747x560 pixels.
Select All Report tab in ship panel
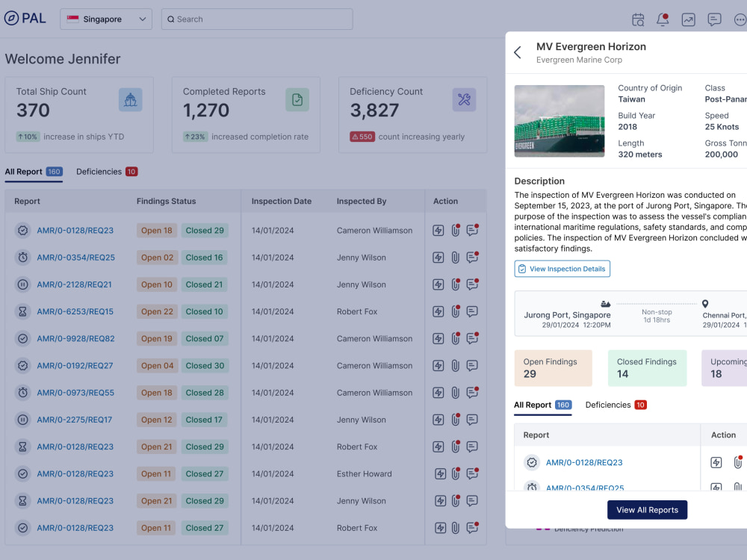point(542,405)
